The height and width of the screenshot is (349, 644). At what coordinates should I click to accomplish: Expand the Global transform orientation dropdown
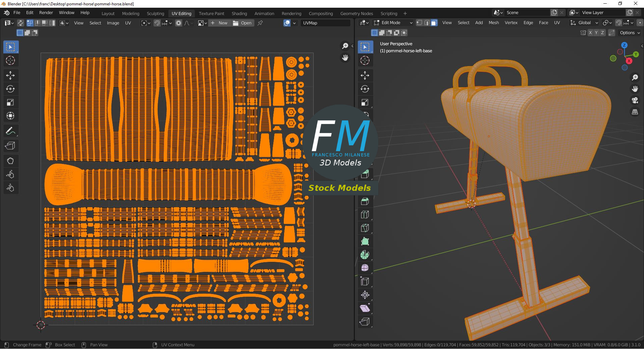[x=584, y=23]
